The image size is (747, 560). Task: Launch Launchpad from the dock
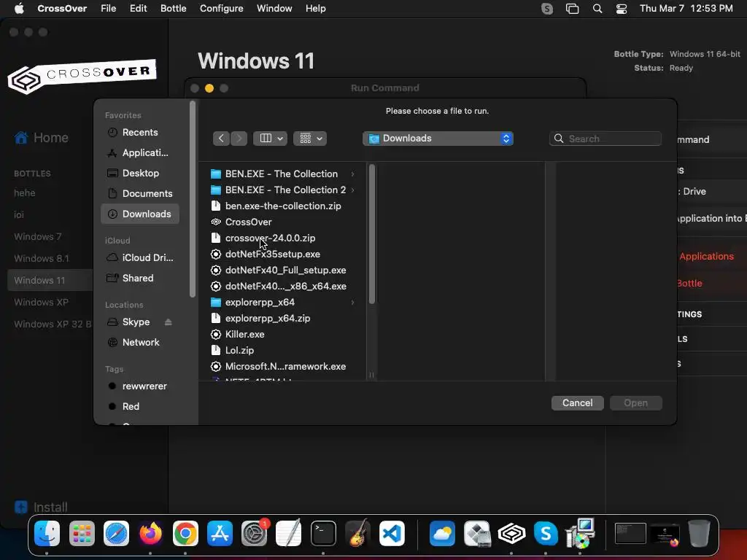(82, 533)
